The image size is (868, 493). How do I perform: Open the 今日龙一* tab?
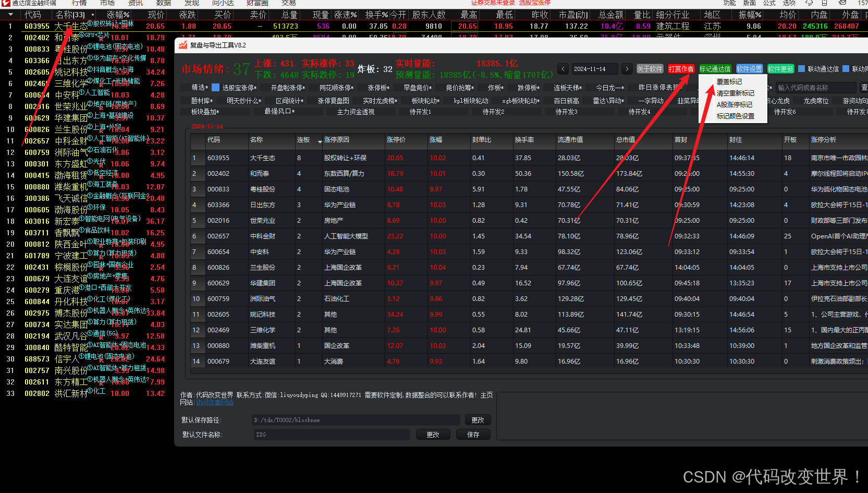click(x=610, y=88)
